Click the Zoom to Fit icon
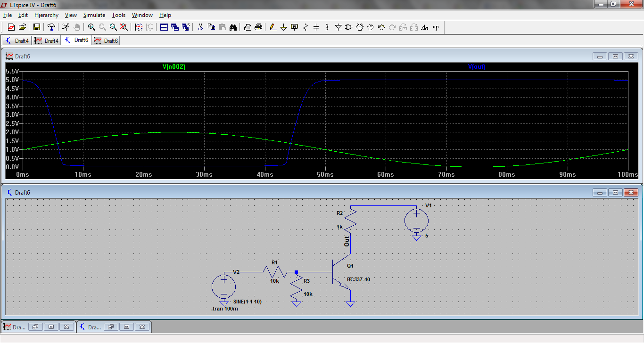 124,27
